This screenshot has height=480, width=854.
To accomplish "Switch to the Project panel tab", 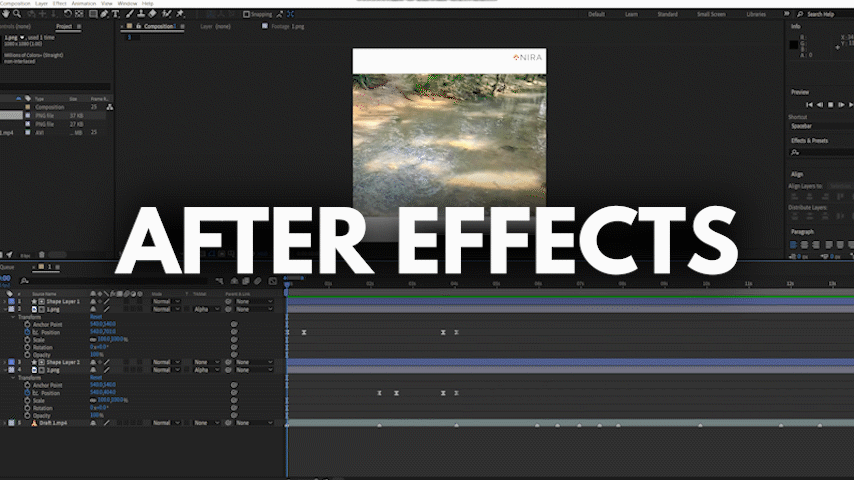I will (64, 26).
